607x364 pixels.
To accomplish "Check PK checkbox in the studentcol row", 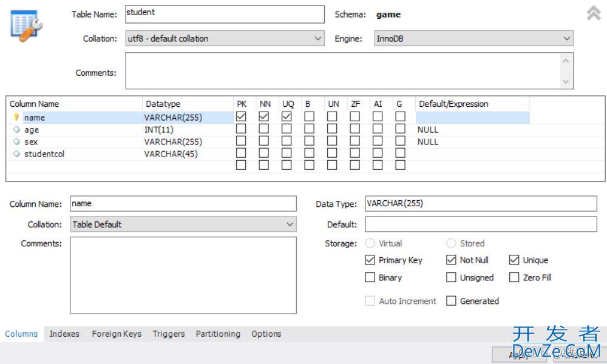I will (241, 153).
